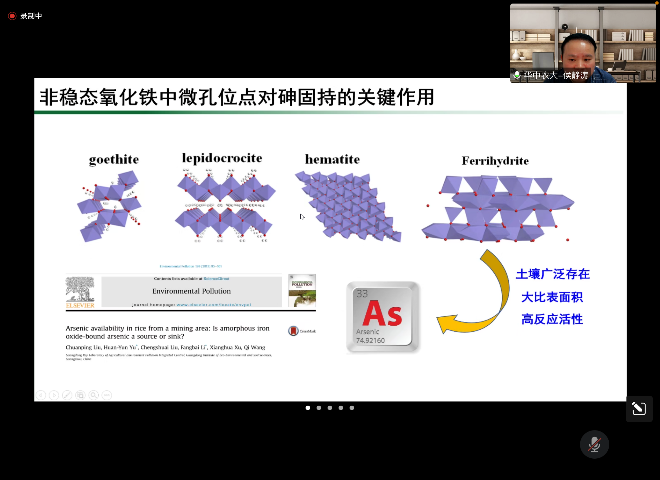Unmute the microphone button
This screenshot has height=480, width=660.
[x=594, y=444]
